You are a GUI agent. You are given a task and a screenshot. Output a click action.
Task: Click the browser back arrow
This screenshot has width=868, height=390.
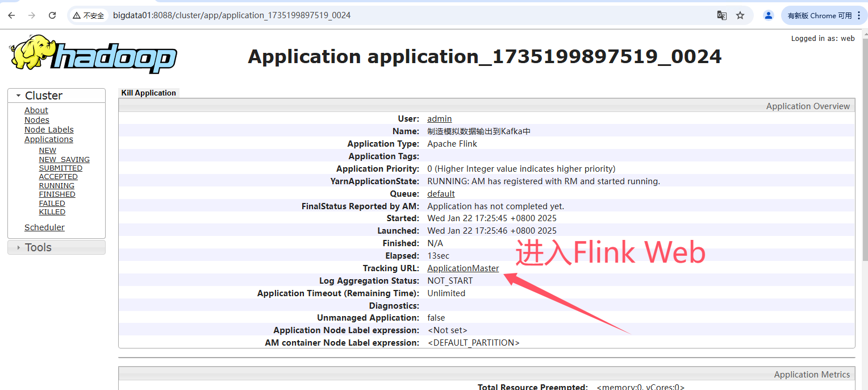[11, 15]
